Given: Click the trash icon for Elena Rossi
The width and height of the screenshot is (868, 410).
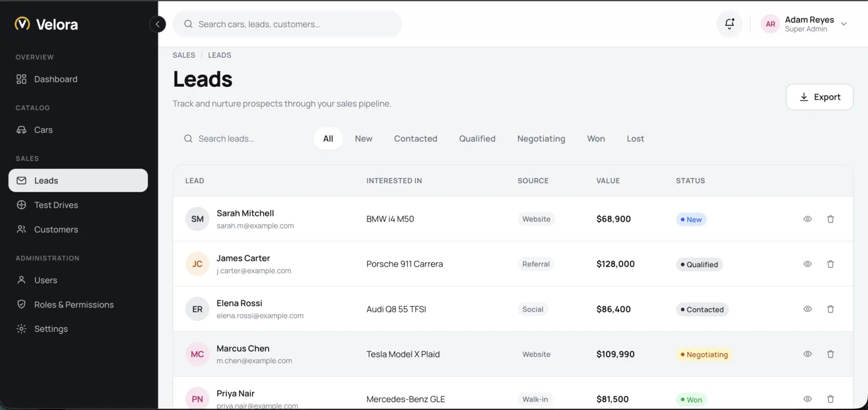Looking at the screenshot, I should [830, 309].
